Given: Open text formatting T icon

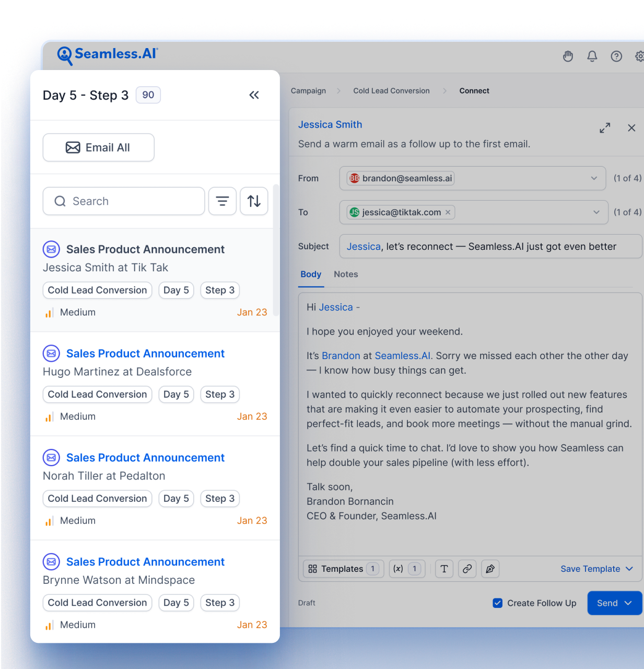Looking at the screenshot, I should point(444,569).
